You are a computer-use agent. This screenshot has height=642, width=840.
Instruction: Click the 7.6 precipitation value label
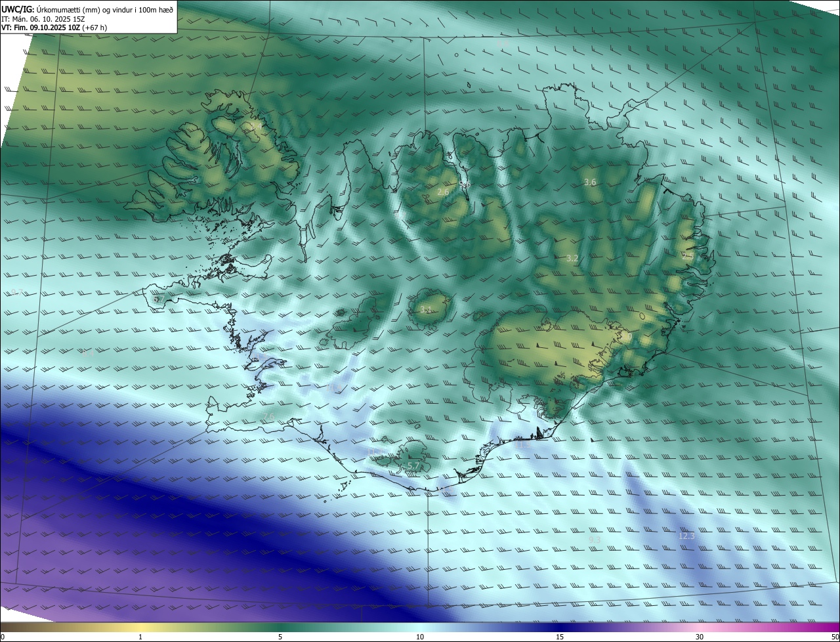click(x=268, y=417)
